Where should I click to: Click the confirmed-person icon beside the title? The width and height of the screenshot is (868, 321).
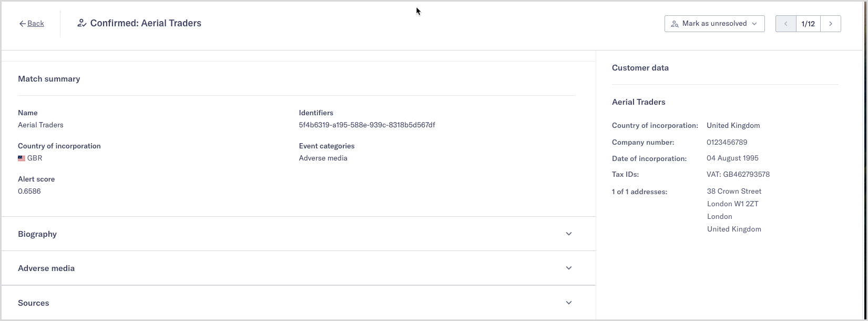coord(81,23)
